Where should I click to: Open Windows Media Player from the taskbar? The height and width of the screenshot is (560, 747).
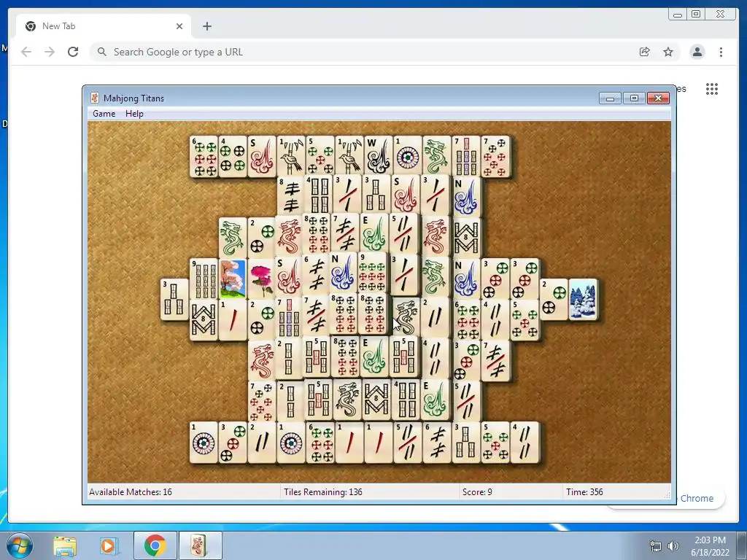[x=108, y=545]
